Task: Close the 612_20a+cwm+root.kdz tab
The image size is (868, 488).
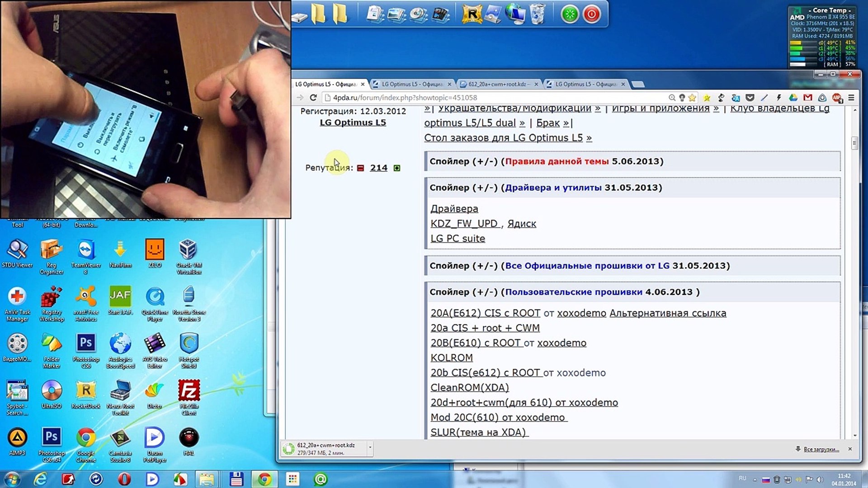Action: [536, 84]
